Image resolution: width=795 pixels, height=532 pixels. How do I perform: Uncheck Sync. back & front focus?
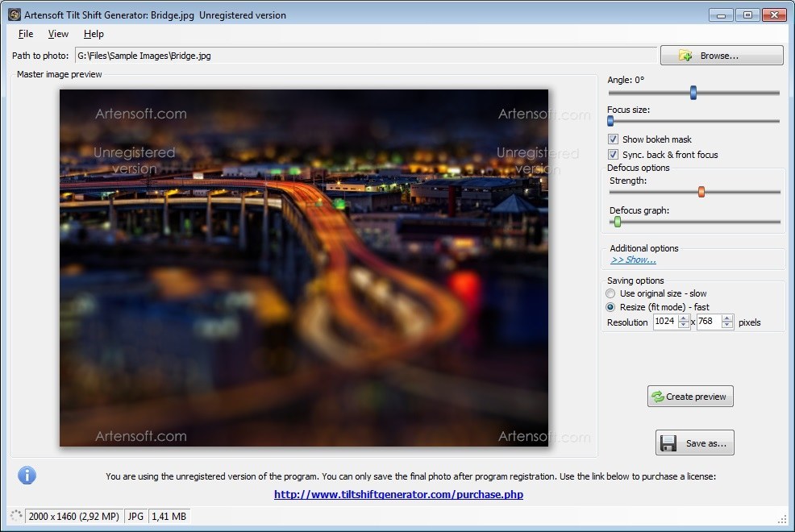613,154
